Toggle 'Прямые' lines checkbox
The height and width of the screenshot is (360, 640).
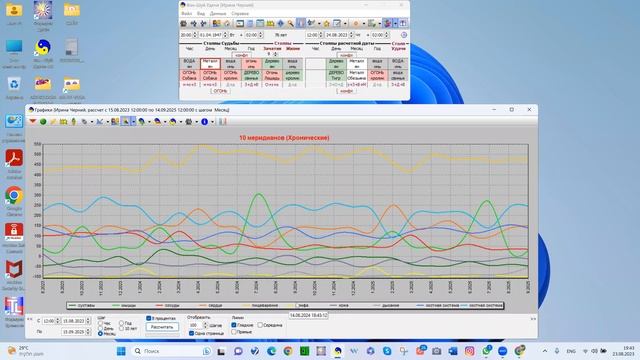pos(234,332)
